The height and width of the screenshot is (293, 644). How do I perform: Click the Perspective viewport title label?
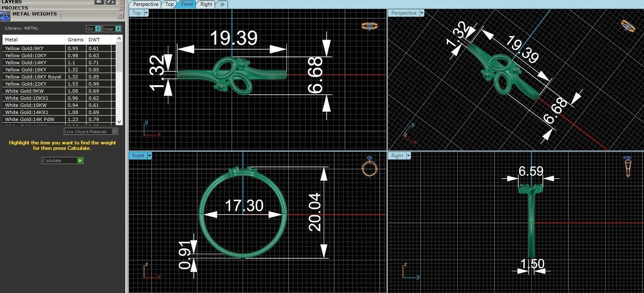click(404, 13)
